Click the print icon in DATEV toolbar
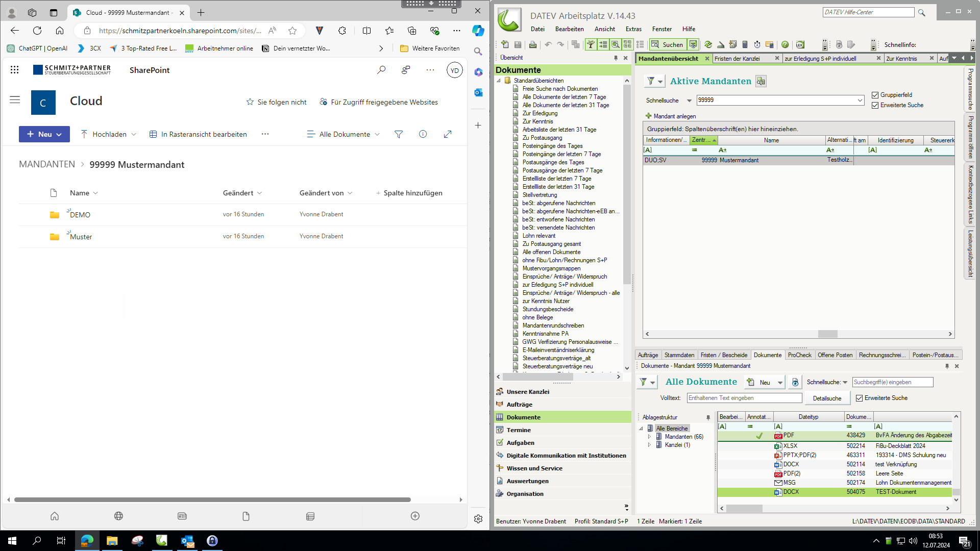This screenshot has width=980, height=551. tap(532, 44)
